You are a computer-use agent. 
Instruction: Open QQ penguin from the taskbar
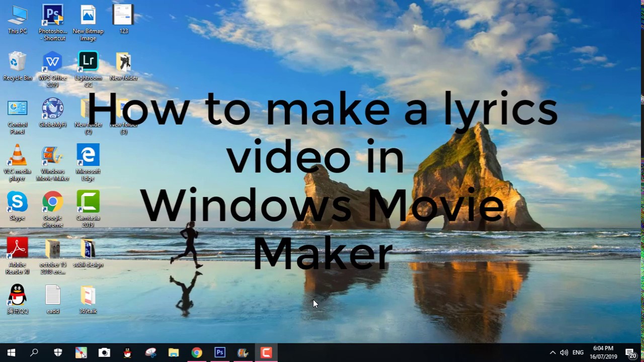127,352
